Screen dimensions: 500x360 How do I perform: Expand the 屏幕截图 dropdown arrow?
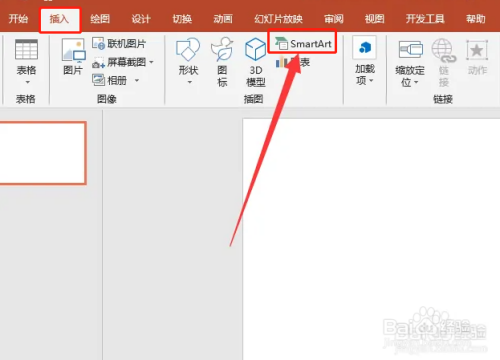pos(151,62)
